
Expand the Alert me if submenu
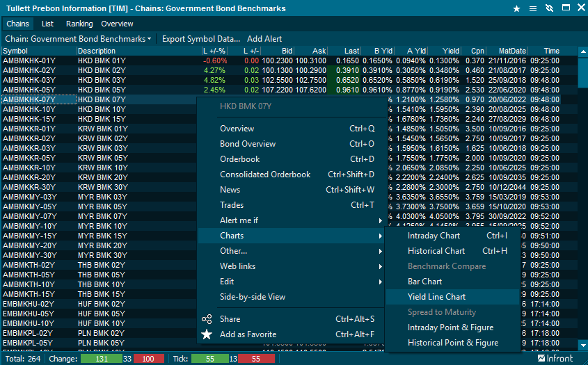(x=292, y=220)
